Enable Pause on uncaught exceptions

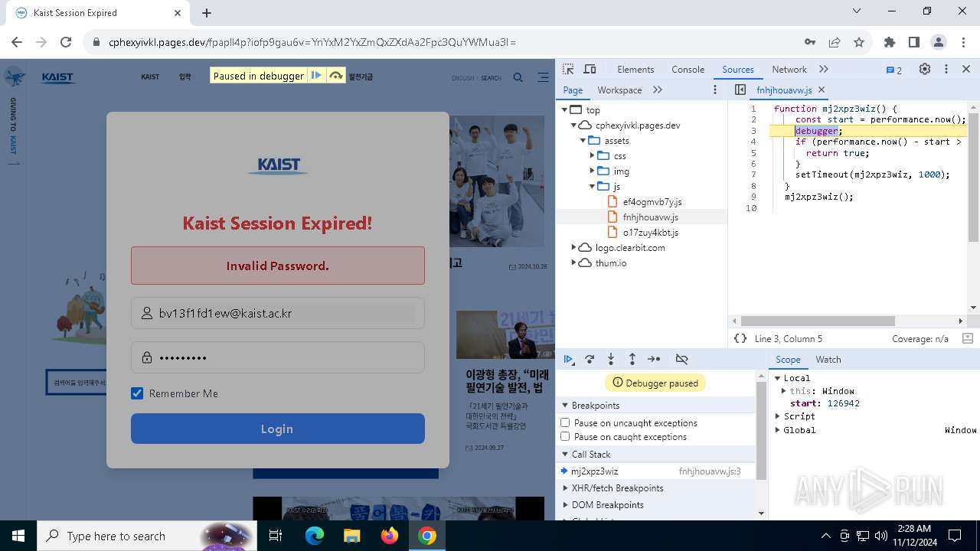(565, 422)
